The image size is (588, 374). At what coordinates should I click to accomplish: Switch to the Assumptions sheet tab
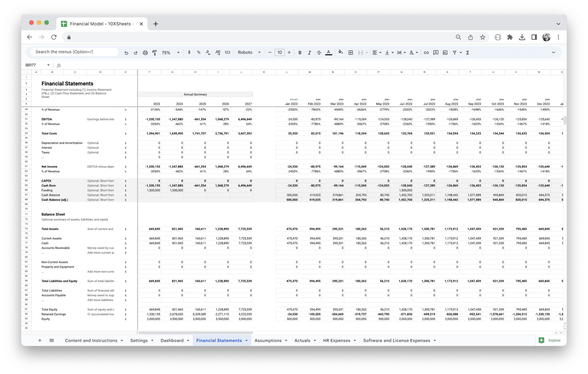click(268, 340)
